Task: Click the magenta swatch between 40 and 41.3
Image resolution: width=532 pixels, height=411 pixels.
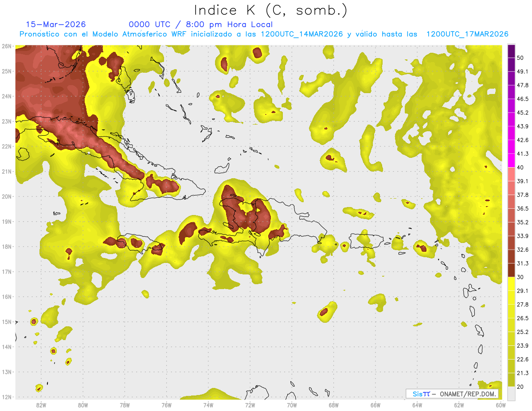Action: pyautogui.click(x=511, y=160)
